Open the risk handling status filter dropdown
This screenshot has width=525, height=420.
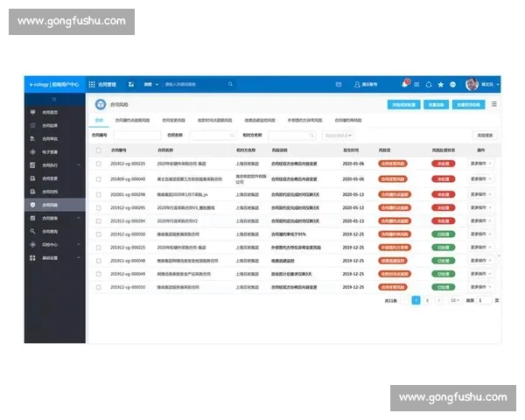[338, 136]
